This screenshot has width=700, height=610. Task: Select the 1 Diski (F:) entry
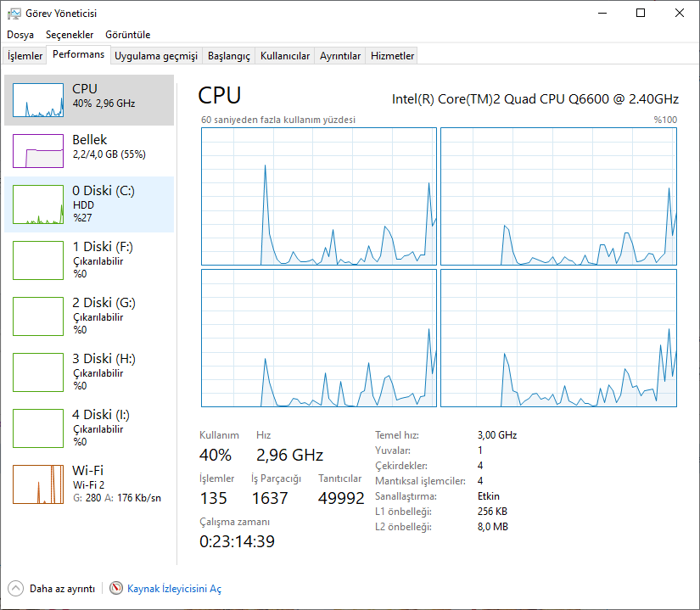coord(89,260)
